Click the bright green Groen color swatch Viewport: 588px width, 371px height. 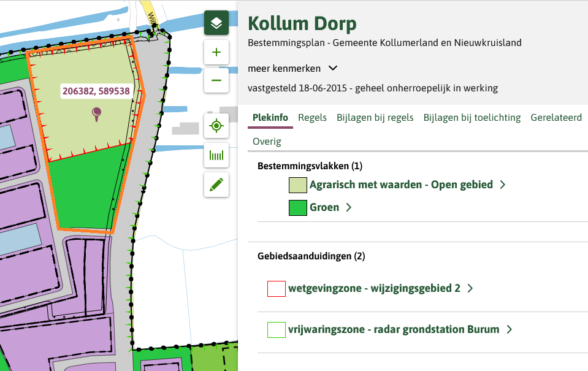(x=298, y=208)
